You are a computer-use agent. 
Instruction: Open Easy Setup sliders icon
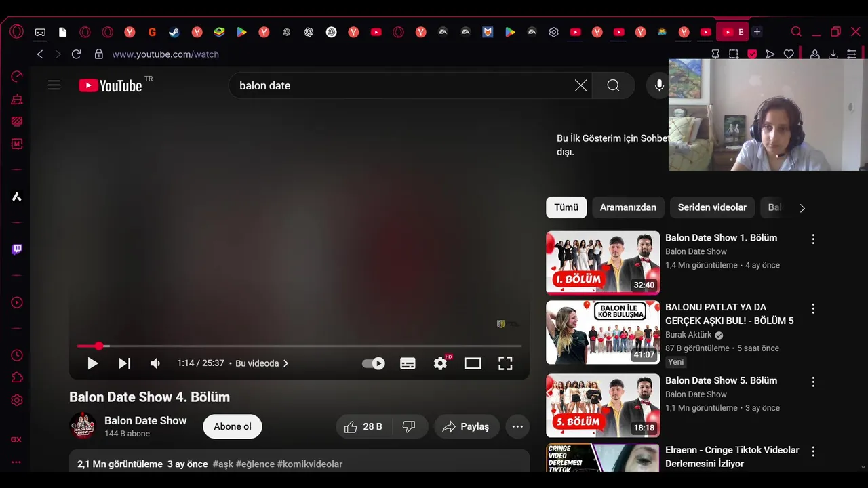point(852,54)
